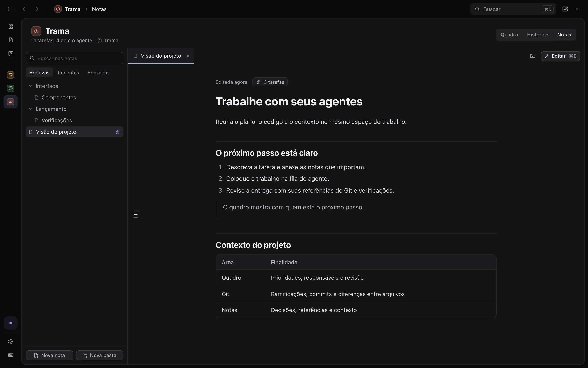This screenshot has width=588, height=368.
Task: Create a note with Nova nota
Action: pos(50,355)
